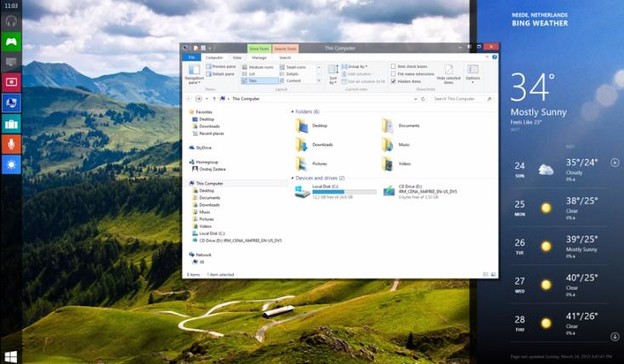
Task: Collapse the Devices and drives group
Action: [x=292, y=178]
